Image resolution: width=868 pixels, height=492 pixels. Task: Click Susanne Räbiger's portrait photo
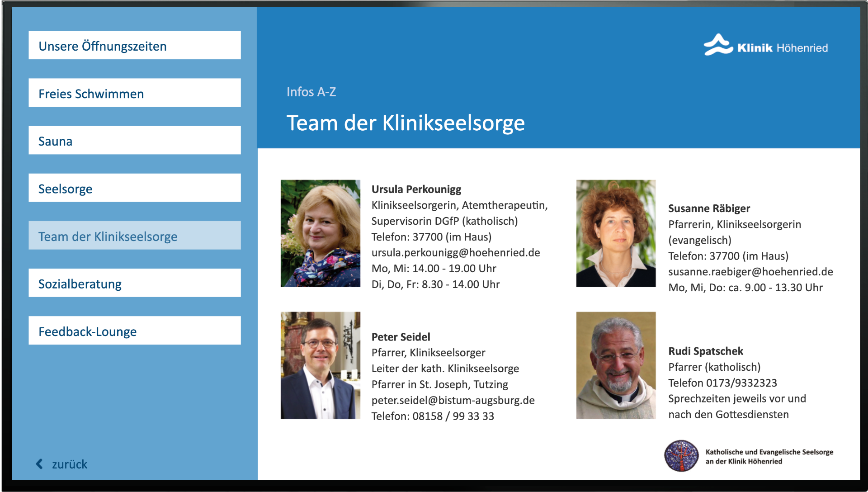[x=616, y=233]
